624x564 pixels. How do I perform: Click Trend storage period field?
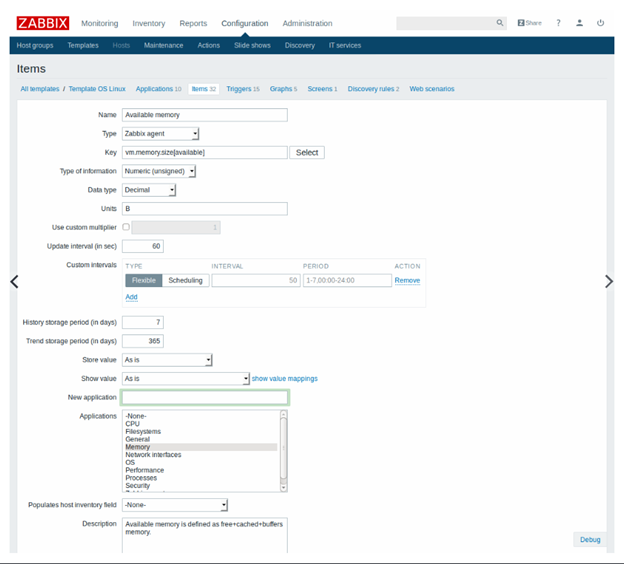point(142,341)
